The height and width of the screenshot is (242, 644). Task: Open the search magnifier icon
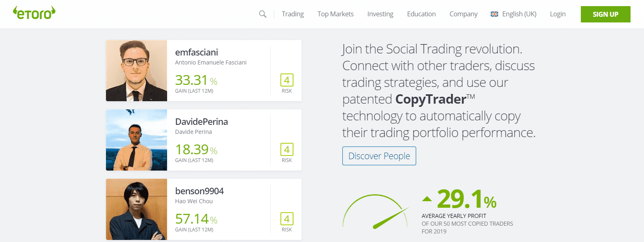pyautogui.click(x=263, y=14)
